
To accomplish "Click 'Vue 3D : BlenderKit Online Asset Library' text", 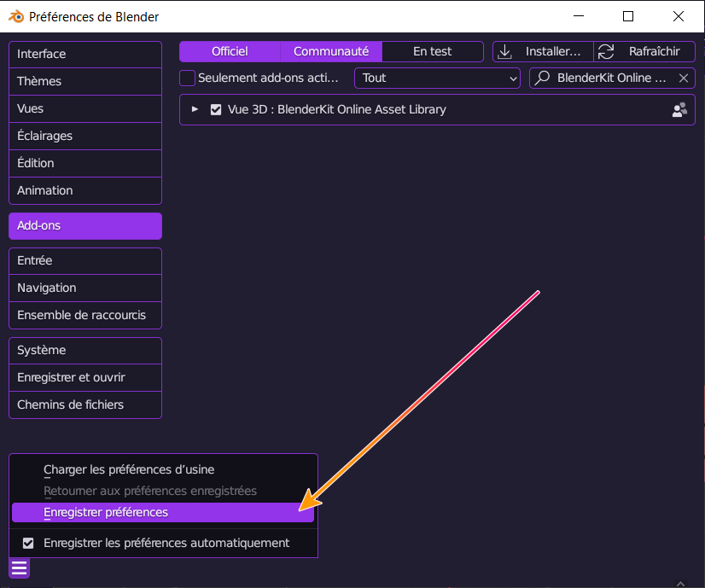I will coord(337,110).
